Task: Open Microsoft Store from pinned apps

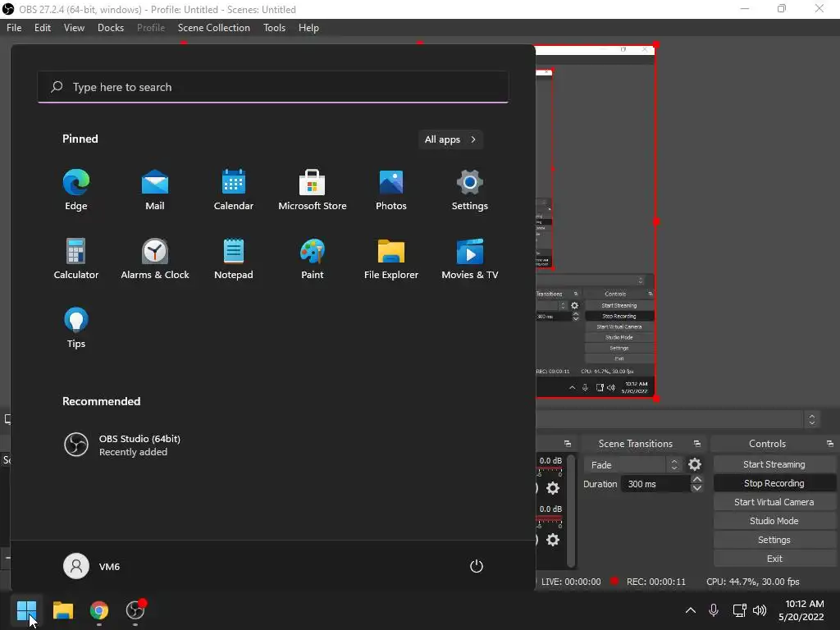Action: (313, 190)
